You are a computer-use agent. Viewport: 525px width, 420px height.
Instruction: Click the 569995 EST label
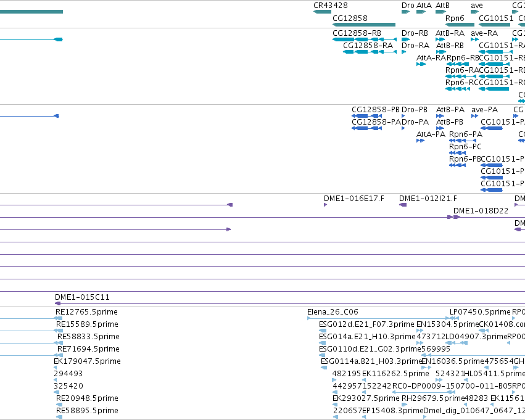436,349
